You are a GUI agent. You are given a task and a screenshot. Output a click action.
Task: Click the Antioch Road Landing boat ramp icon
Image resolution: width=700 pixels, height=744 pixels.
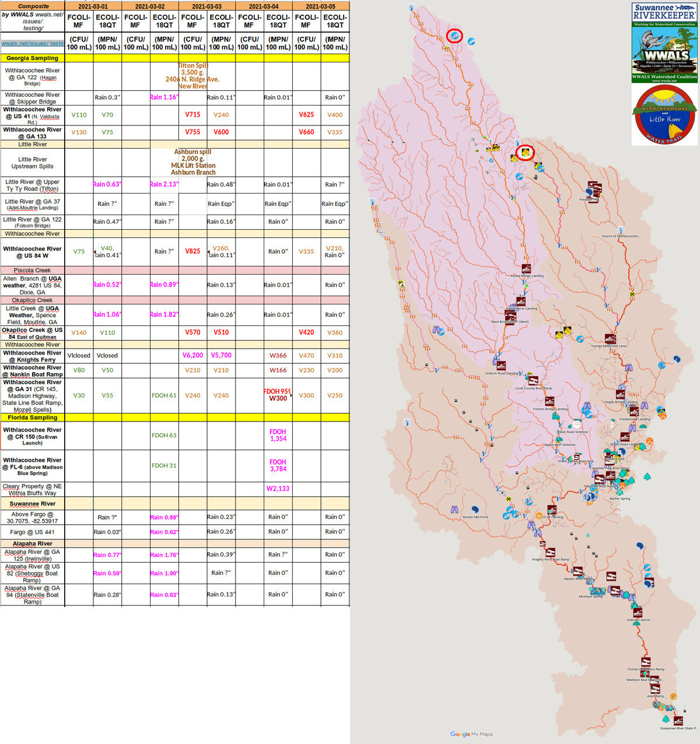coord(501,366)
